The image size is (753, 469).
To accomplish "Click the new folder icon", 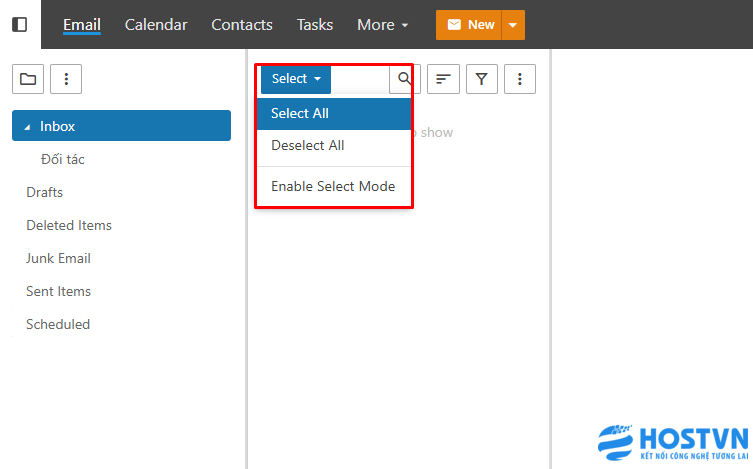I will (x=27, y=79).
